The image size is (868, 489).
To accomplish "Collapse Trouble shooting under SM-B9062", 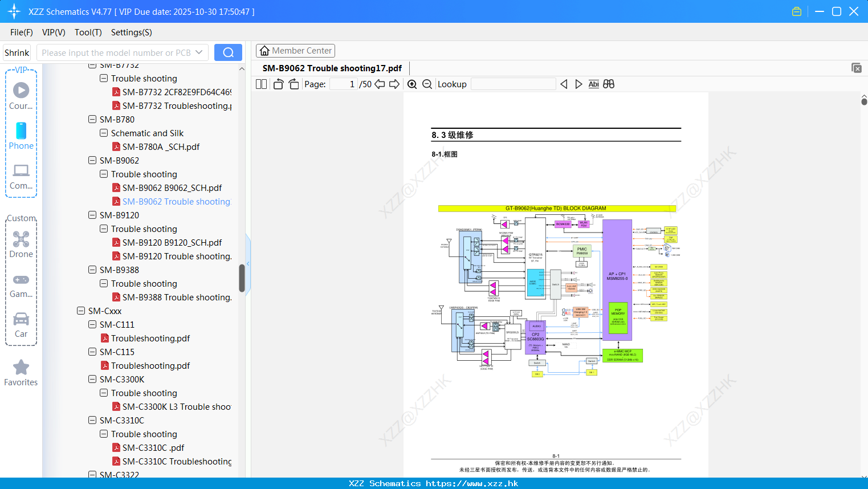I will coord(104,174).
